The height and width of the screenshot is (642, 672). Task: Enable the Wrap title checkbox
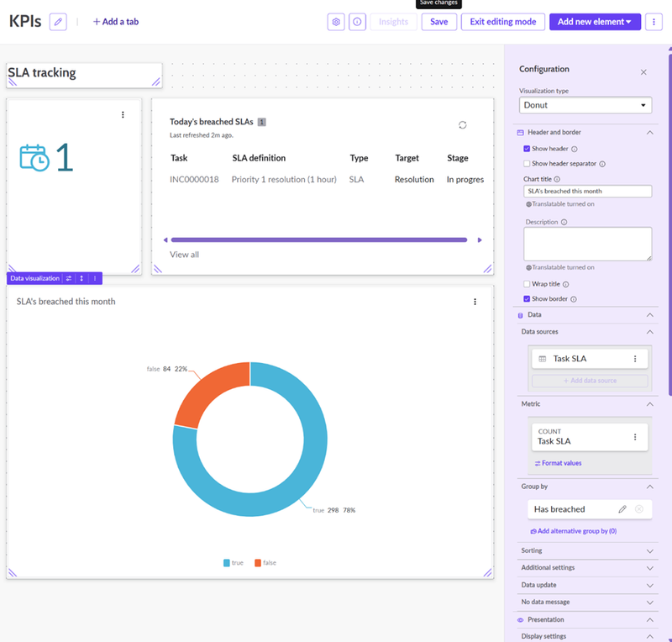(x=527, y=284)
